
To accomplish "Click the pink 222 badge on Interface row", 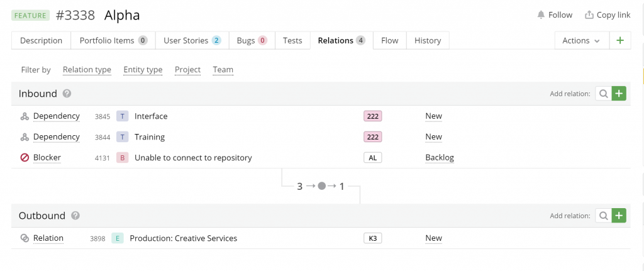I will 372,116.
